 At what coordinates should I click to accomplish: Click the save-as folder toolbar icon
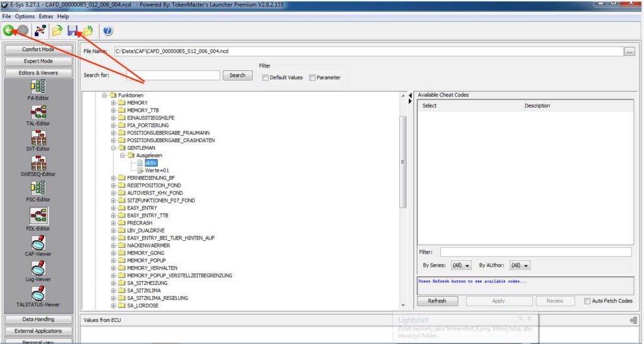click(87, 30)
